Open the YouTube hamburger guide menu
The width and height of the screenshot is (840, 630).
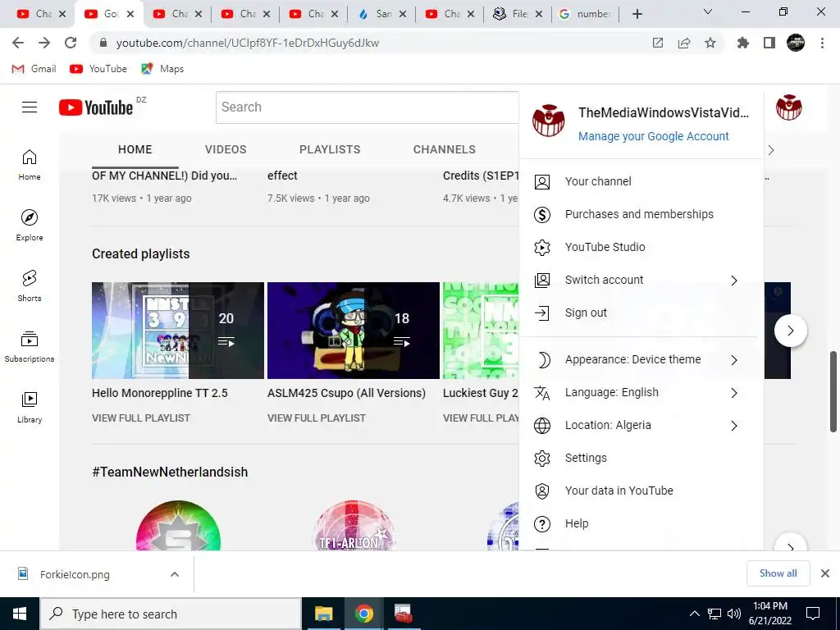tap(30, 107)
